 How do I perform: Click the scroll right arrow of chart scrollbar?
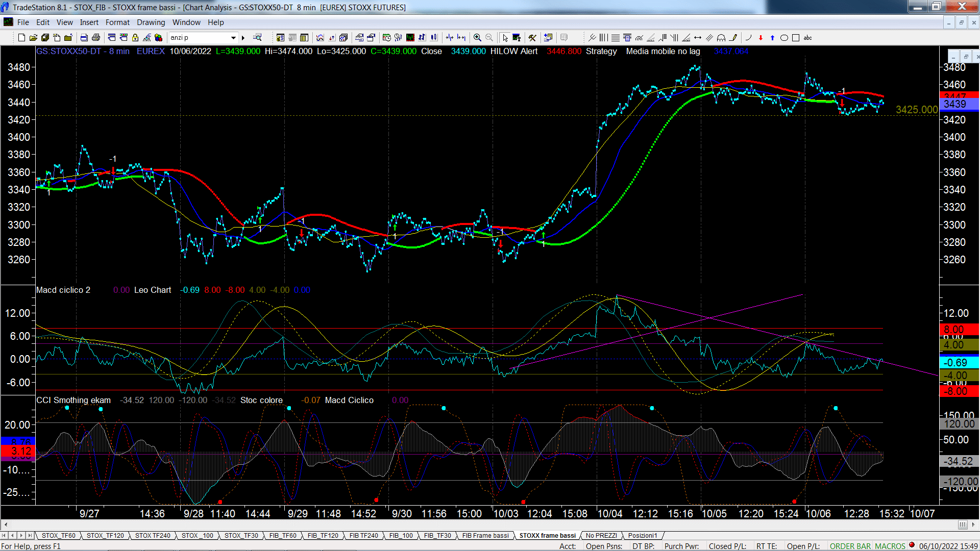(974, 524)
